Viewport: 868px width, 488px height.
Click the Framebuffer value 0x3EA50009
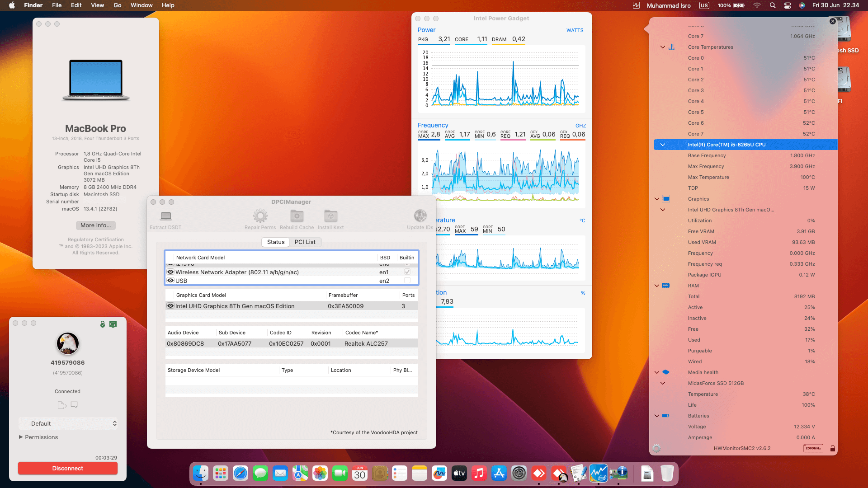(x=346, y=306)
